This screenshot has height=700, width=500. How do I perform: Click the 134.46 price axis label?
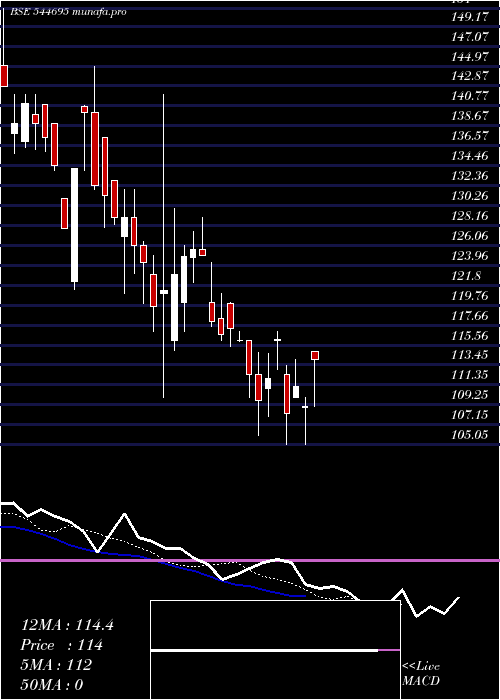pos(470,156)
